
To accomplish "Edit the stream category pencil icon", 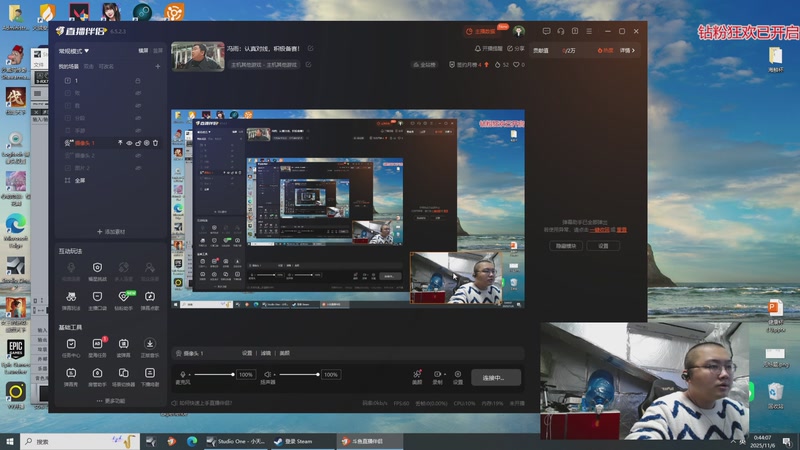I will click(308, 65).
